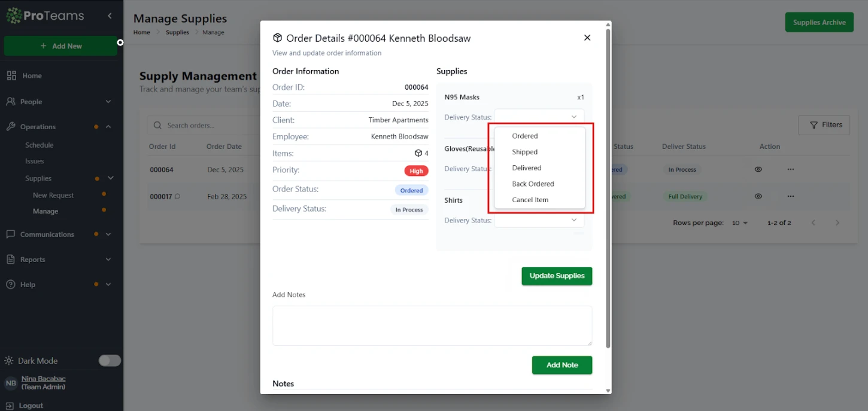The image size is (868, 411).
Task: Choose the Back Ordered option
Action: (x=533, y=184)
